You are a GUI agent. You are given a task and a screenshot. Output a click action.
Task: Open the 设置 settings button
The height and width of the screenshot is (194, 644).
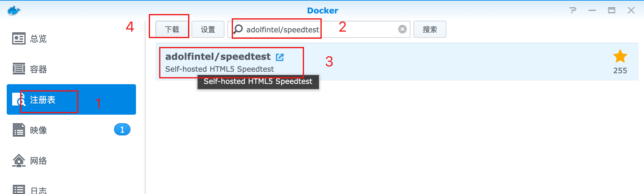[x=208, y=30]
